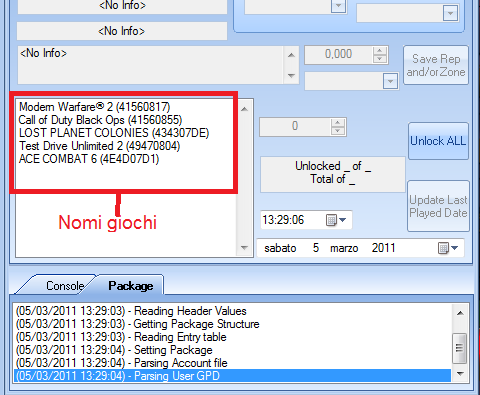Image resolution: width=480 pixels, height=395 pixels.
Task: Select Test Drive Unlimited 2 game
Action: (x=99, y=146)
